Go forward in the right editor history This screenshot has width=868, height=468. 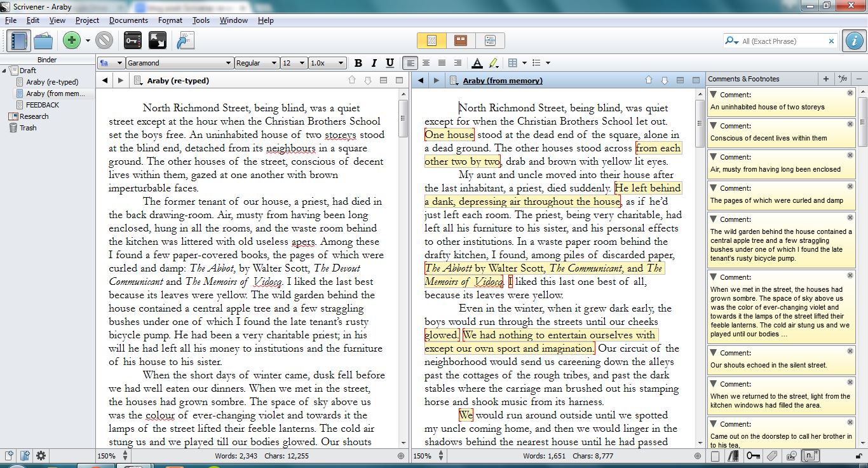[436, 81]
